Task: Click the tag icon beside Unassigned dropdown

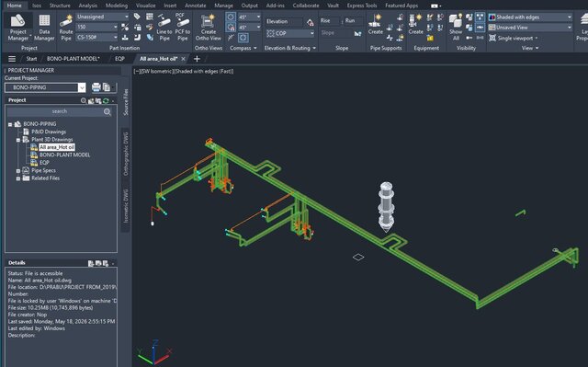Action: [x=137, y=17]
